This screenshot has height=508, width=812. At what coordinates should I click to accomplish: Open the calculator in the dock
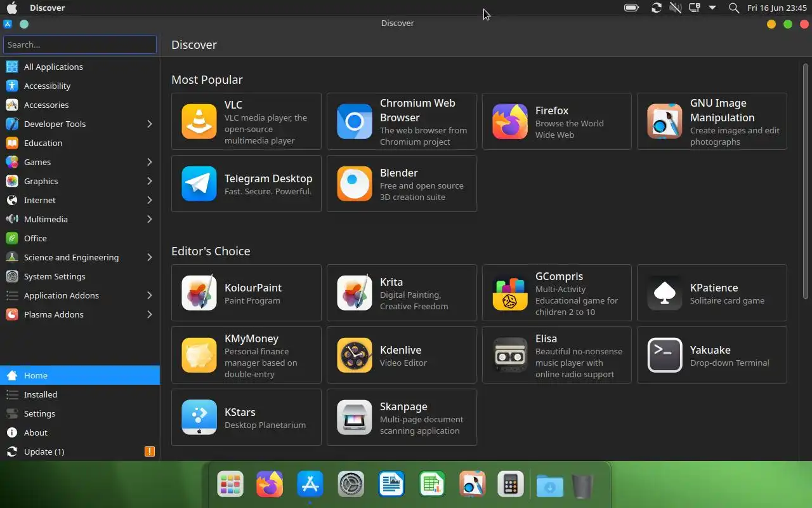coord(510,485)
